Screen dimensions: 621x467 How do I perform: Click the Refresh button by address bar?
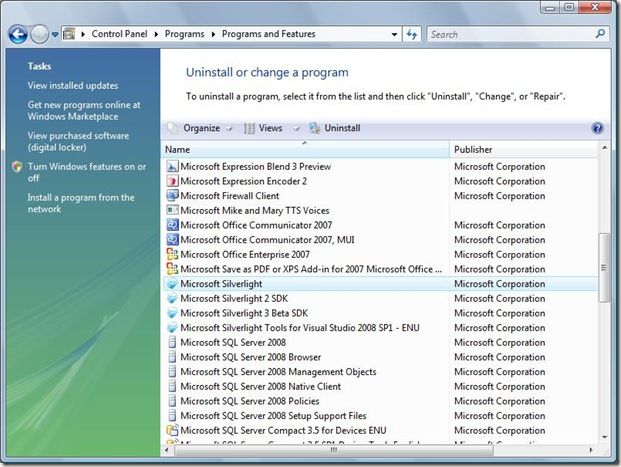[x=412, y=34]
